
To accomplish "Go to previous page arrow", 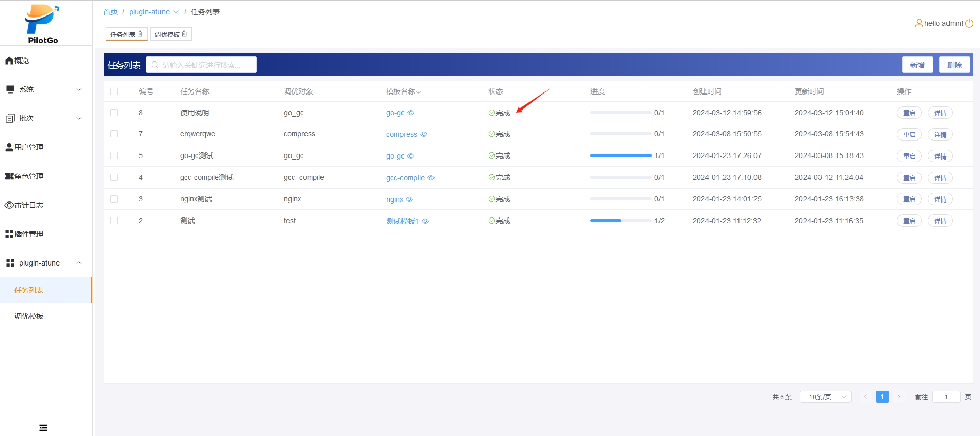I will click(865, 397).
